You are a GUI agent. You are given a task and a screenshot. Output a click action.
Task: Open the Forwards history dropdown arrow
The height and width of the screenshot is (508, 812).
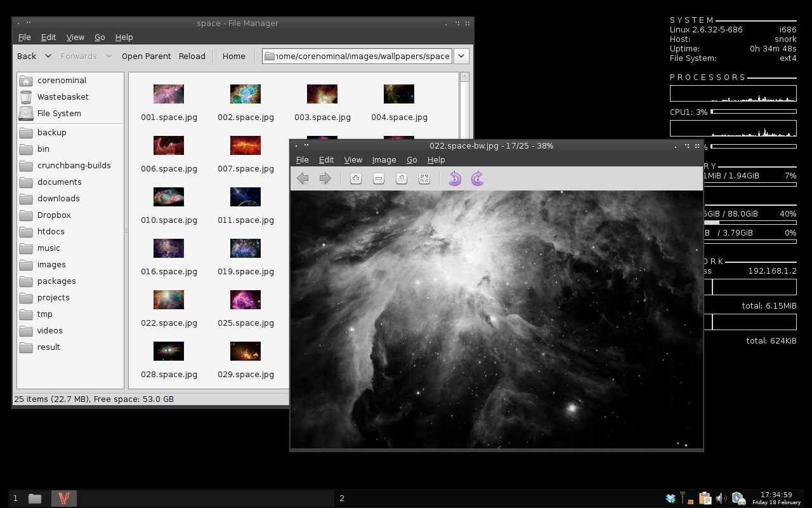tap(108, 56)
